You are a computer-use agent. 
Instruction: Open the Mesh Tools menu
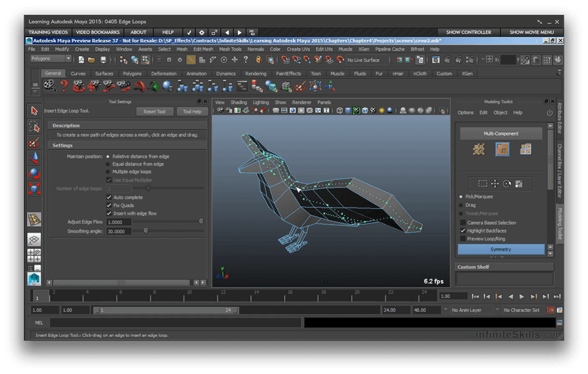tap(230, 49)
